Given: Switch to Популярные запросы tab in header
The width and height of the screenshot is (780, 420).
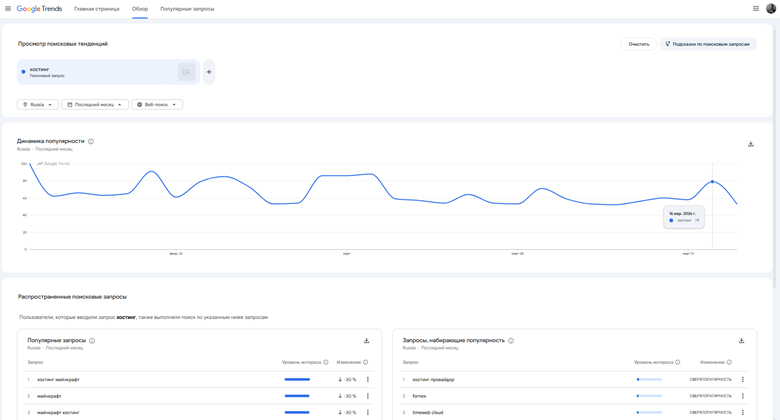Looking at the screenshot, I should pos(187,9).
